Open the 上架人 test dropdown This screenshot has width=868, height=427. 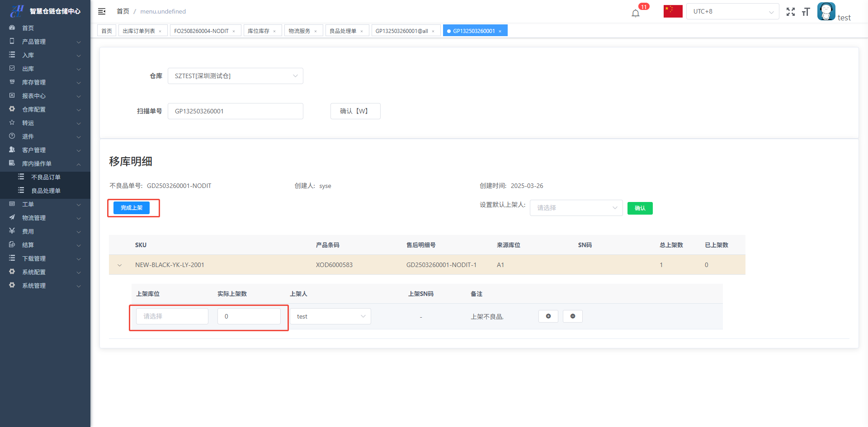tap(330, 316)
